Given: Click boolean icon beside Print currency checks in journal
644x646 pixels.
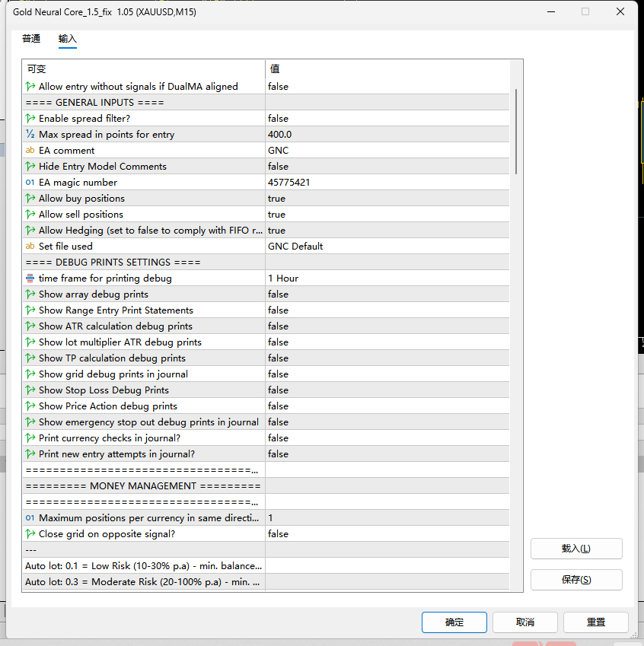Looking at the screenshot, I should coord(30,438).
